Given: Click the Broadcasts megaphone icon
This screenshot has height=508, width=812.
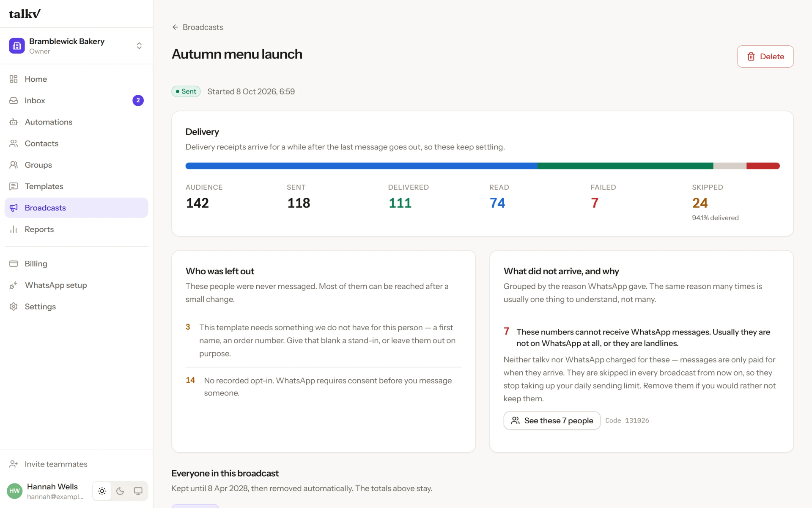Looking at the screenshot, I should [14, 208].
